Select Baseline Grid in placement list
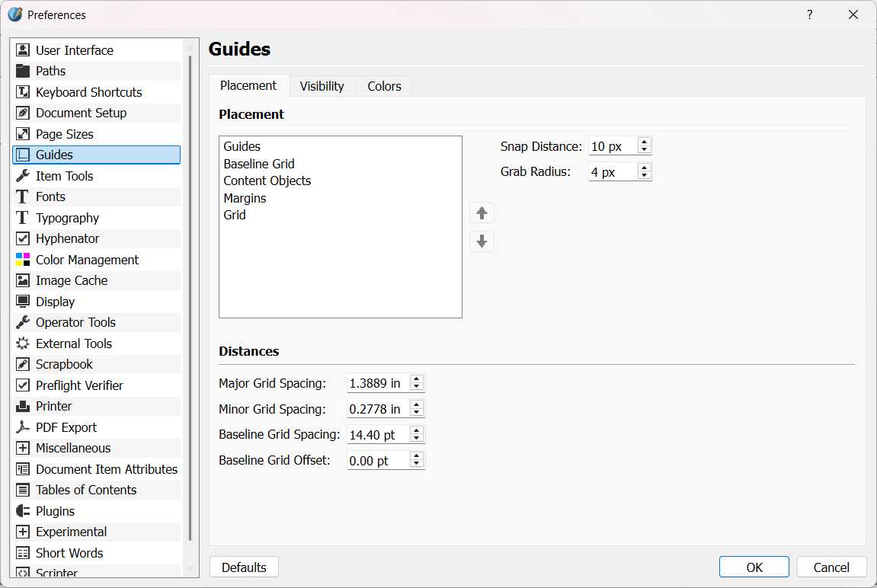This screenshot has width=877, height=588. click(259, 164)
